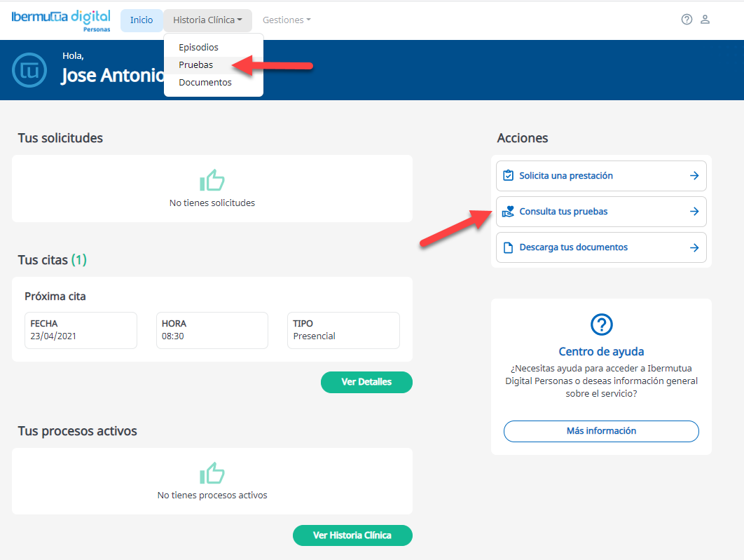
Task: Select Documentos from the dropdown menu
Action: [x=205, y=83]
